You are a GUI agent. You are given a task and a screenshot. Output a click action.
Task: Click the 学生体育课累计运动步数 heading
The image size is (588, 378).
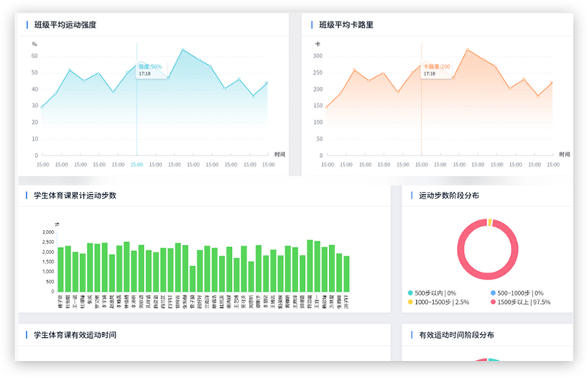[75, 196]
